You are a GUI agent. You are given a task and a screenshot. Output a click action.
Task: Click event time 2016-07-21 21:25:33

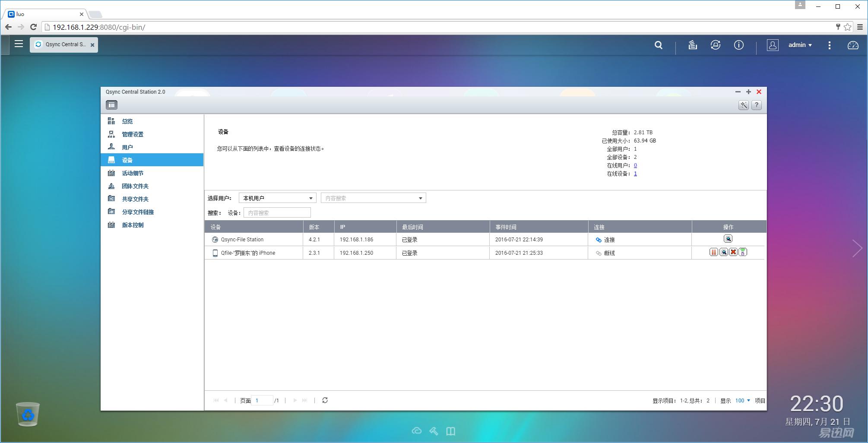[x=519, y=253]
